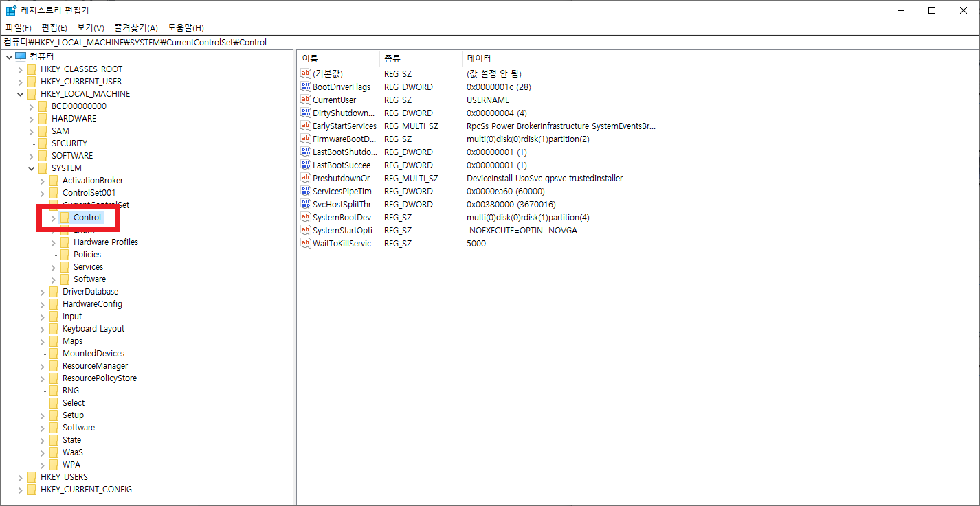Select the ServicesPipeTim... DWORD value icon
980x506 pixels.
coord(306,192)
